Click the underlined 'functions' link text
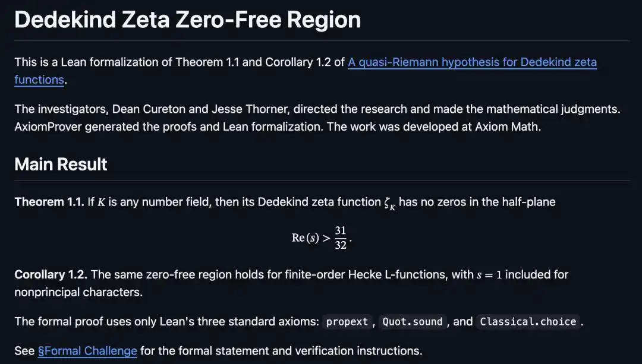 coord(39,80)
